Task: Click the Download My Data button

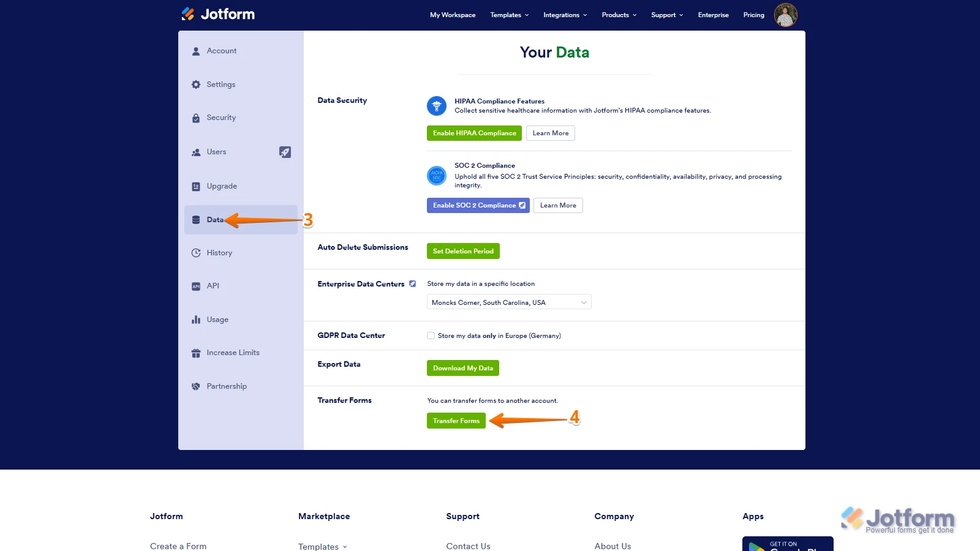Action: click(x=463, y=368)
